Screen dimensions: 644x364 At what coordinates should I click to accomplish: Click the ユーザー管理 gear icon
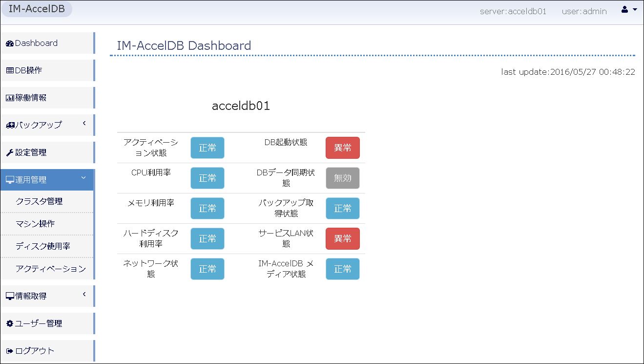point(10,323)
